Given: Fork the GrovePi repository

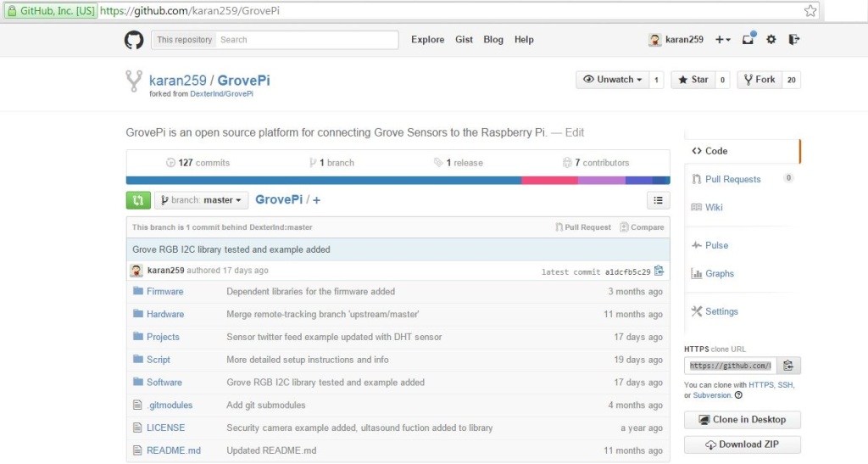Looking at the screenshot, I should [759, 80].
